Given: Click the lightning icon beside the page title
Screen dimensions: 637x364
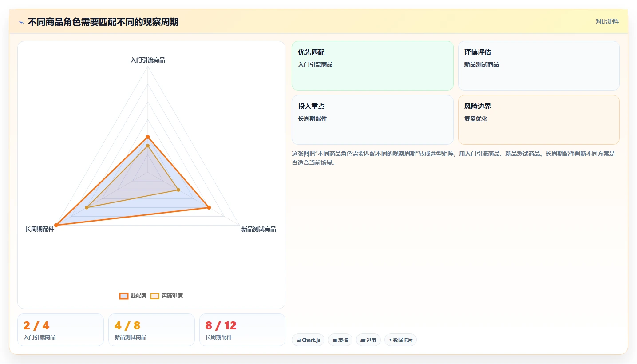Looking at the screenshot, I should click(21, 22).
